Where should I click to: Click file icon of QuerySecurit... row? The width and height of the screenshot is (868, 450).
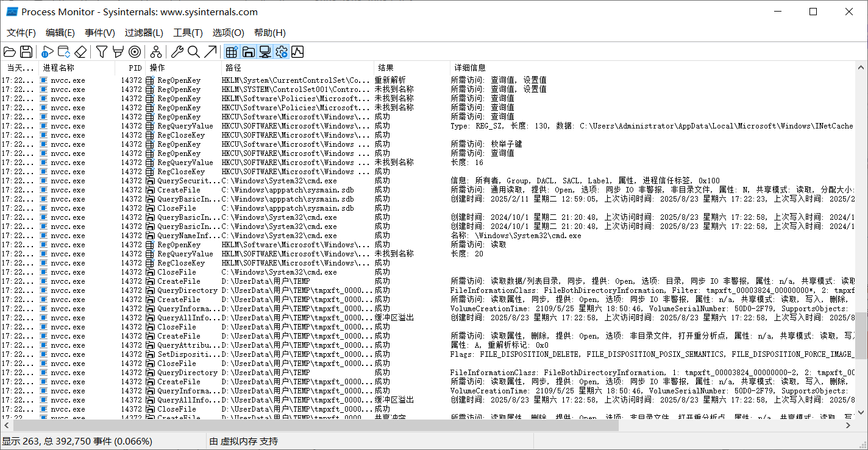[150, 181]
